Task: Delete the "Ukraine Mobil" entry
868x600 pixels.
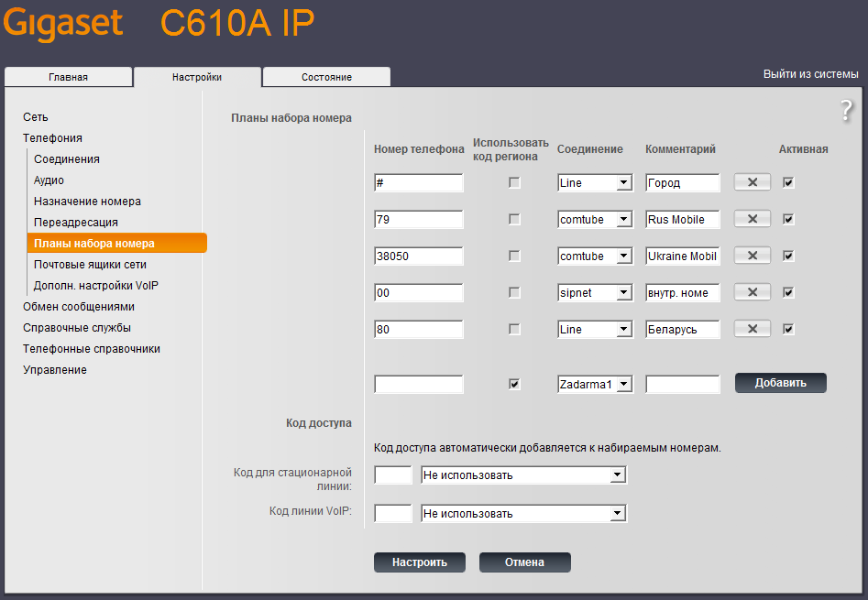Action: [752, 256]
